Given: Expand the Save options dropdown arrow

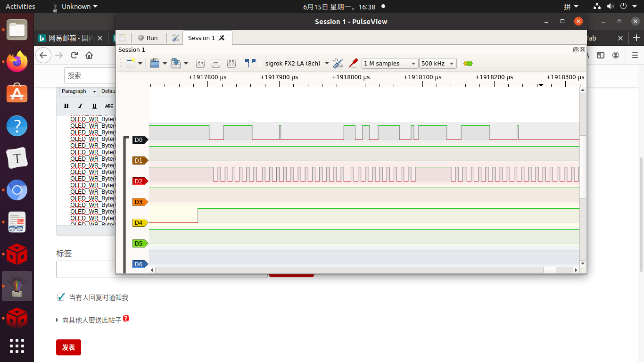Looking at the screenshot, I should pos(186,63).
